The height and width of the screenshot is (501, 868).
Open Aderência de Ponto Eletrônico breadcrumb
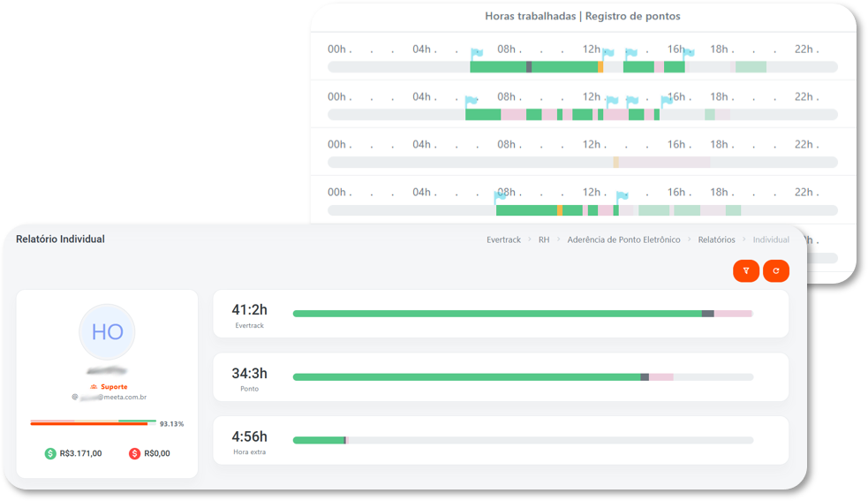pyautogui.click(x=623, y=239)
